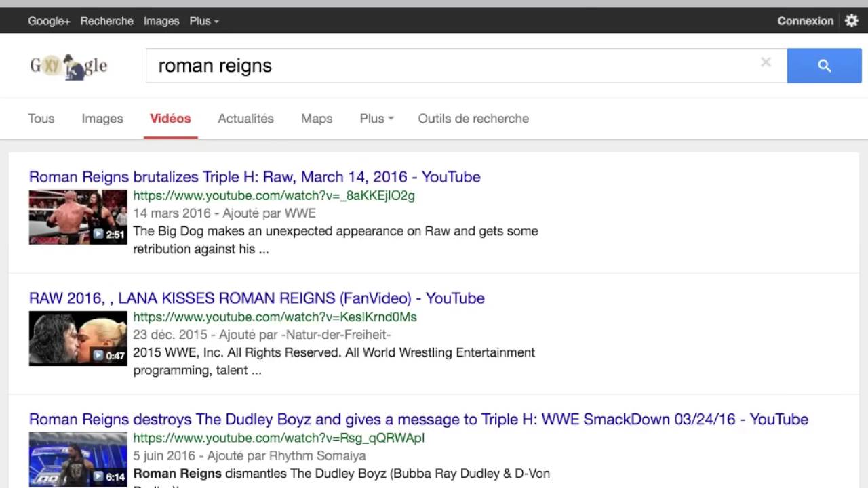This screenshot has width=868, height=488.
Task: Click the 'The Big Dog makes an unexpected' snippet
Action: [336, 240]
